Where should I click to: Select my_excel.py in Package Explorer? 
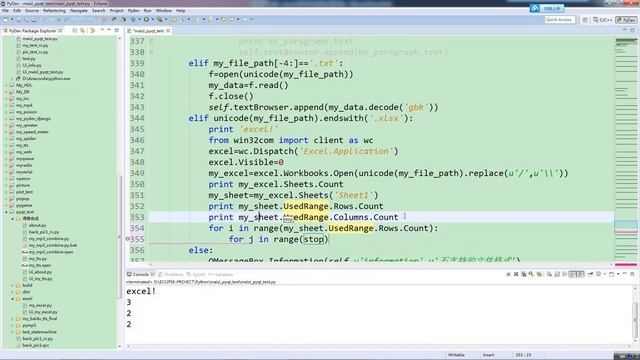point(40,305)
